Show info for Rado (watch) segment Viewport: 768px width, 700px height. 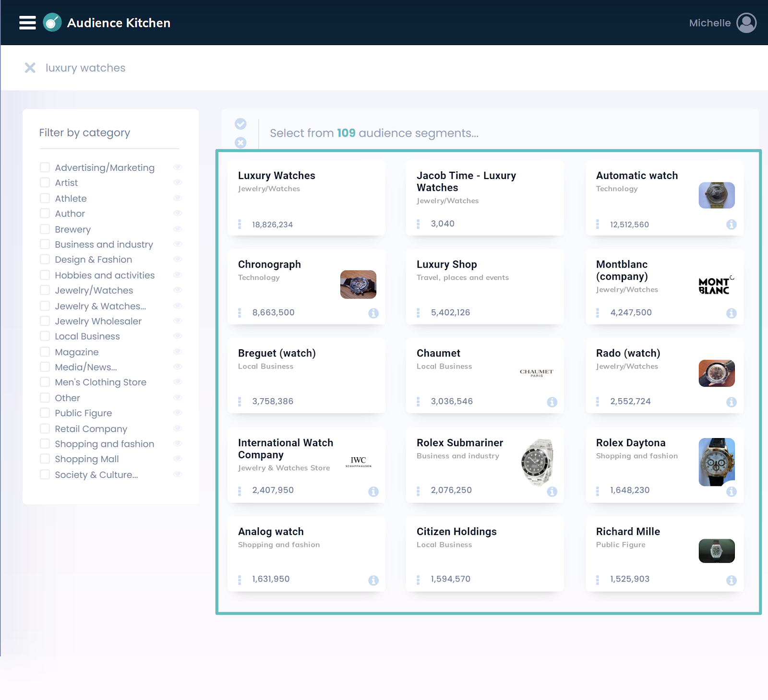tap(732, 402)
